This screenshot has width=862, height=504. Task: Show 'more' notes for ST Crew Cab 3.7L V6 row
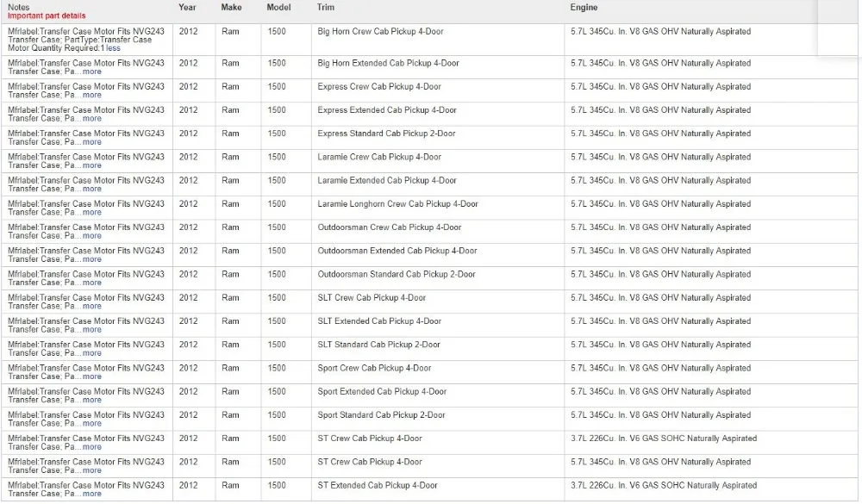[x=92, y=447]
